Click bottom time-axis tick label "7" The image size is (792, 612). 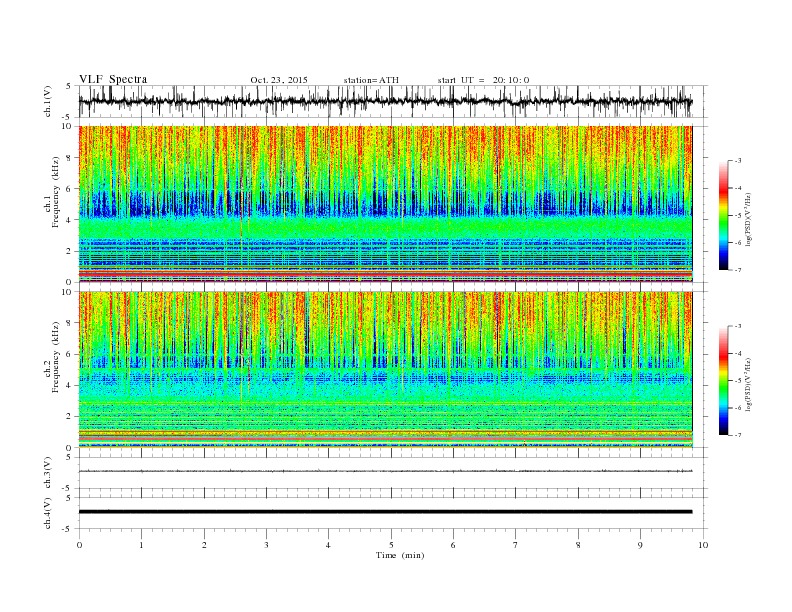coord(516,545)
